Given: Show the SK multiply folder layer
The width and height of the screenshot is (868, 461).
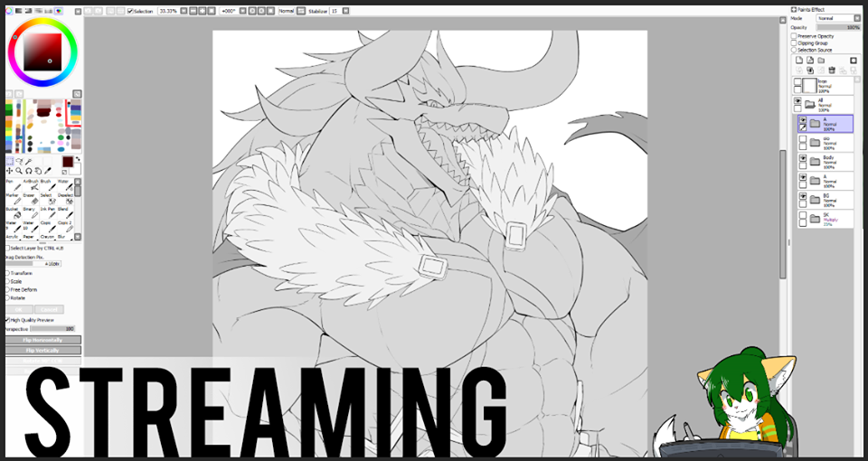Looking at the screenshot, I should click(803, 215).
